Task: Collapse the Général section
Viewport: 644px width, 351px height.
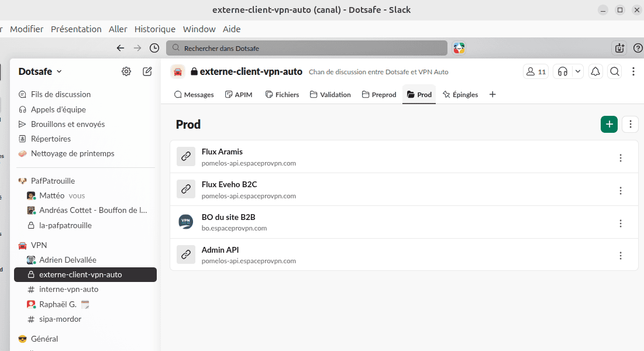Action: 44,339
